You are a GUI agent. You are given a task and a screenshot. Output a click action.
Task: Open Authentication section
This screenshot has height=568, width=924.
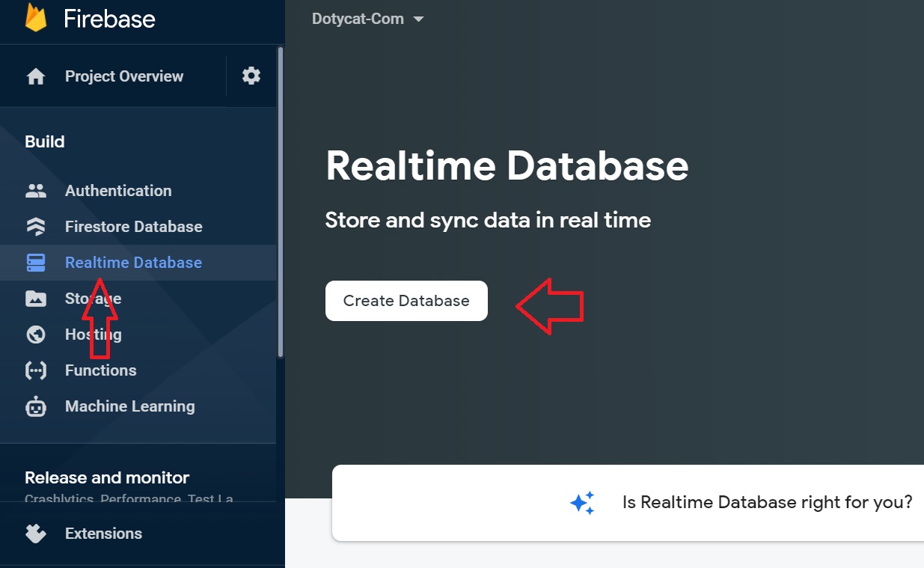coord(118,191)
